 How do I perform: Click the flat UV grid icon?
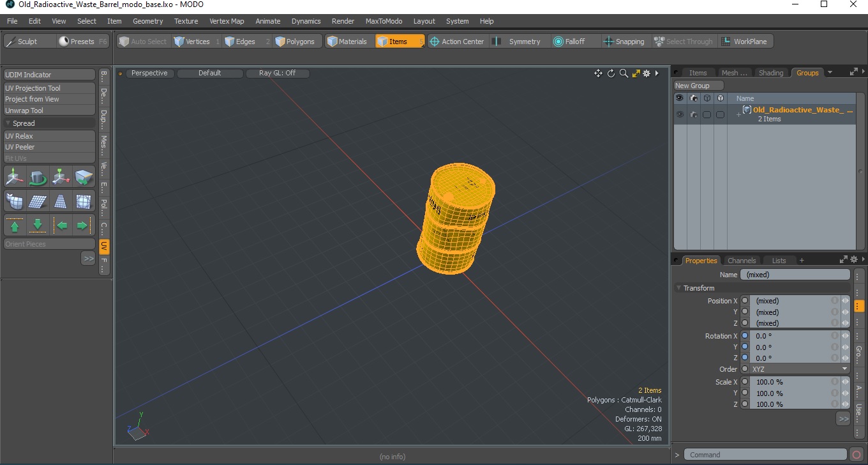pos(38,201)
